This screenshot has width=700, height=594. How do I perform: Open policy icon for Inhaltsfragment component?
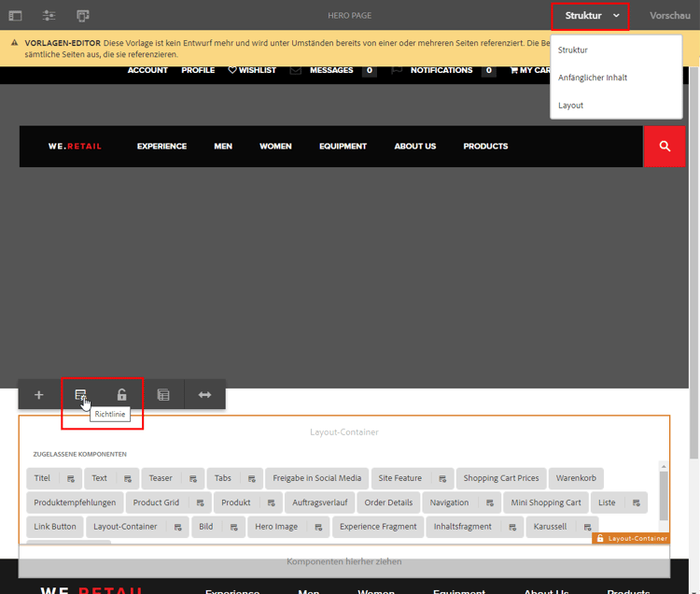point(512,527)
